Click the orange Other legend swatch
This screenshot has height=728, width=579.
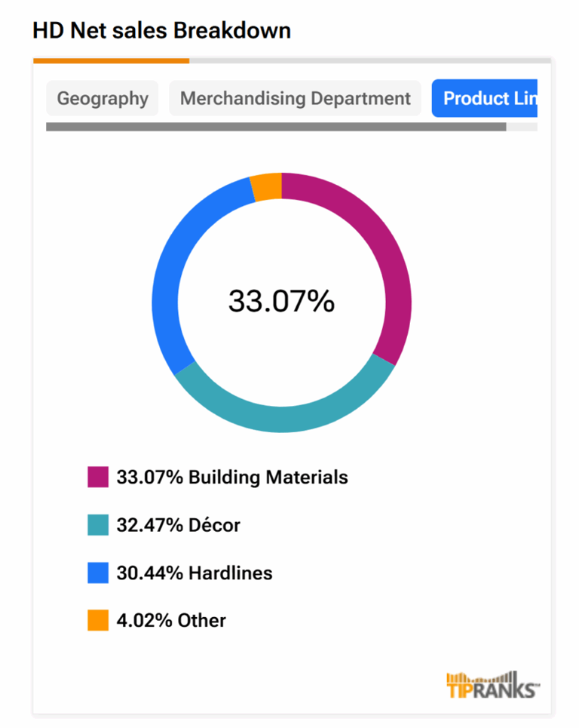pos(98,621)
